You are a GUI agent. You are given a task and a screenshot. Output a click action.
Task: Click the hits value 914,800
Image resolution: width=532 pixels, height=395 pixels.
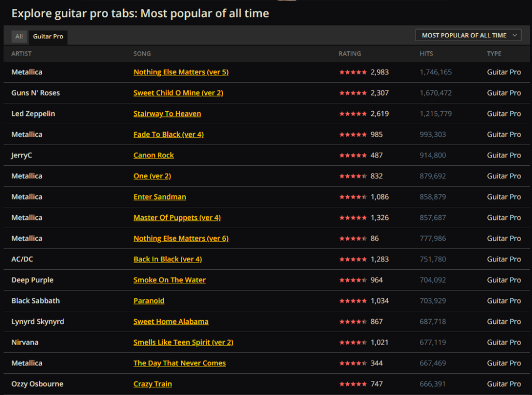(x=433, y=155)
